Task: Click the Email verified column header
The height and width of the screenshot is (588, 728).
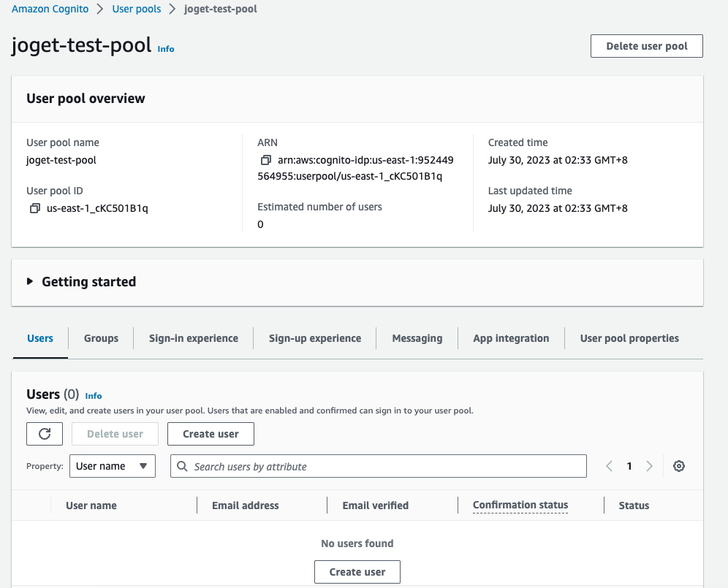Action: coord(375,505)
